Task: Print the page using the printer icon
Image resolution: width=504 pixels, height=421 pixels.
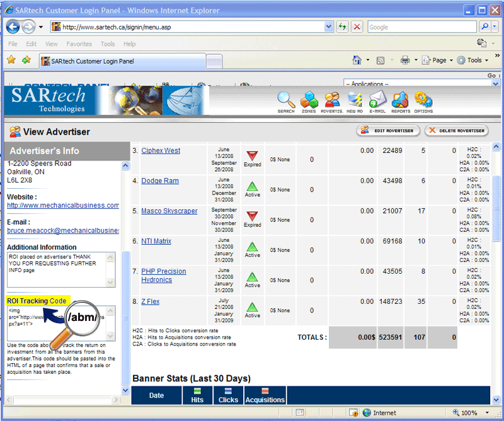Action: pyautogui.click(x=405, y=60)
